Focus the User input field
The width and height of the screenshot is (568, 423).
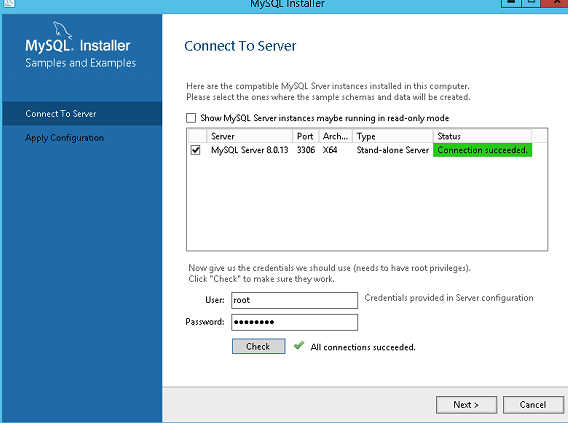(x=295, y=300)
